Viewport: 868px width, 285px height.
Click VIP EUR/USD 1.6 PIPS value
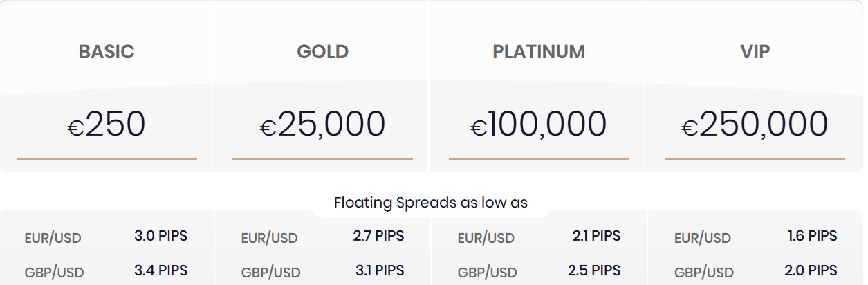click(x=812, y=236)
